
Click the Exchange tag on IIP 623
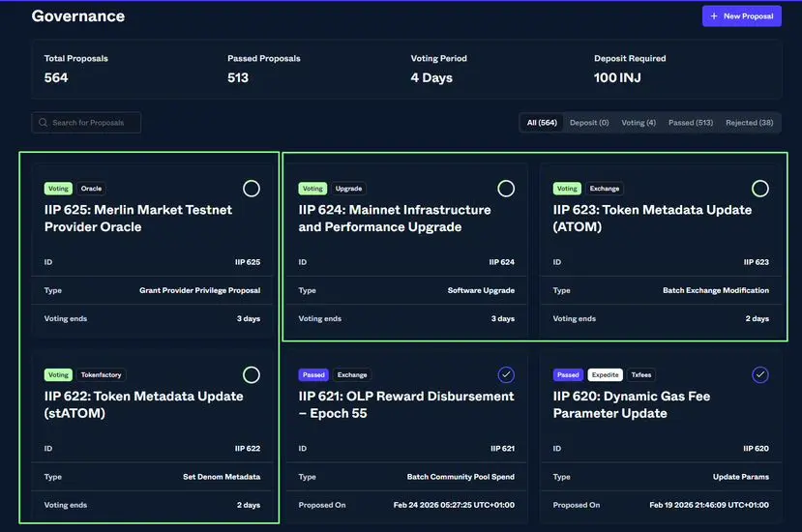click(604, 189)
